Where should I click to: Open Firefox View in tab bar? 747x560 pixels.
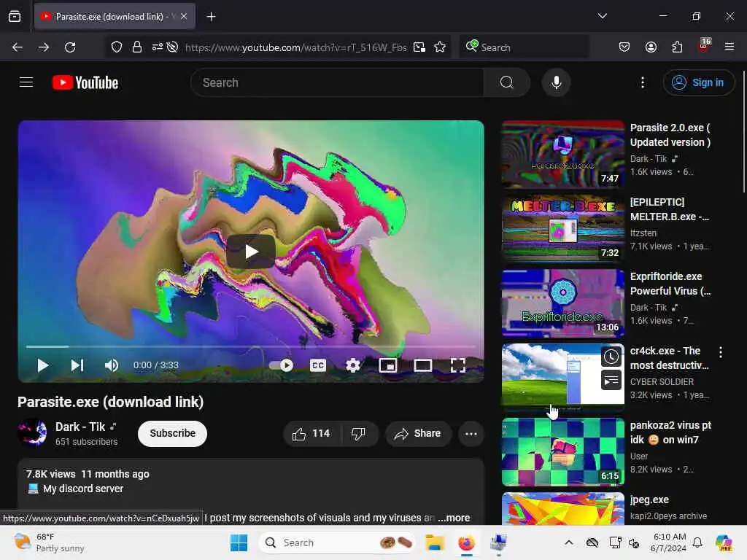(x=15, y=17)
